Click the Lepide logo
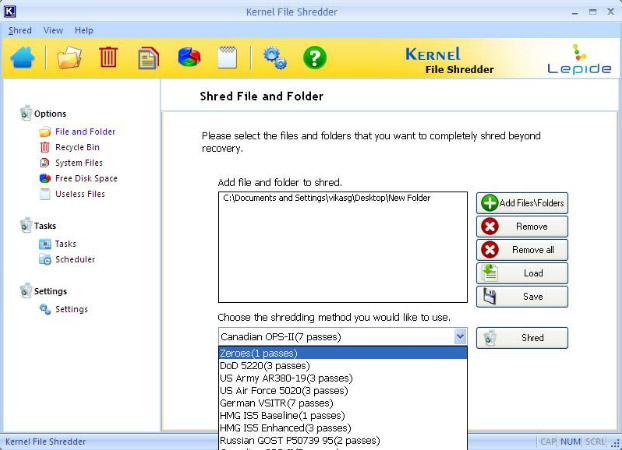The height and width of the screenshot is (450, 622). pyautogui.click(x=579, y=59)
